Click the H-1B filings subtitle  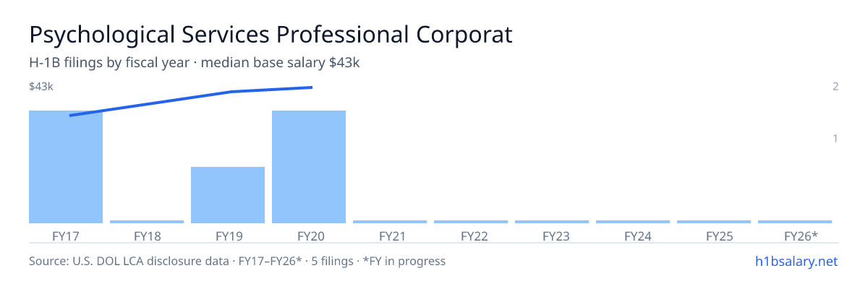coord(195,63)
